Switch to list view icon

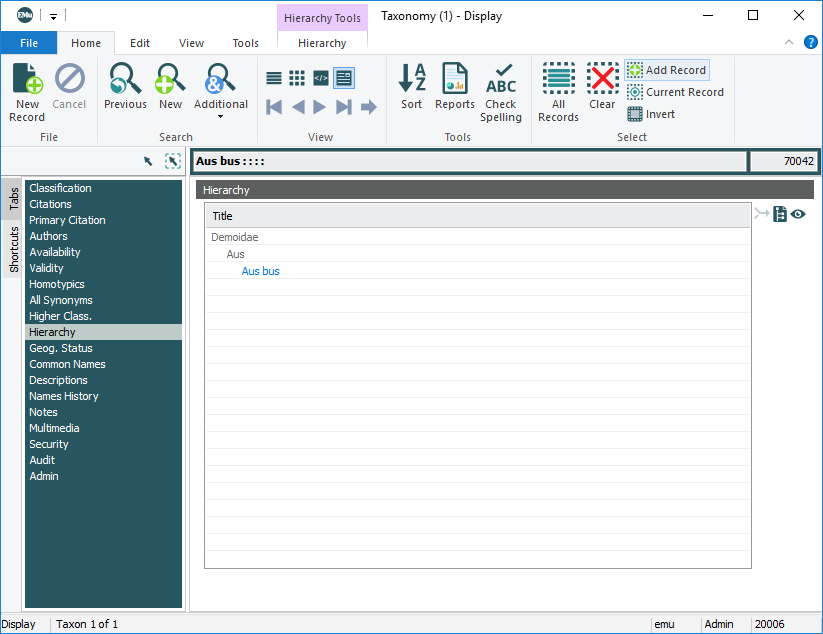point(273,78)
